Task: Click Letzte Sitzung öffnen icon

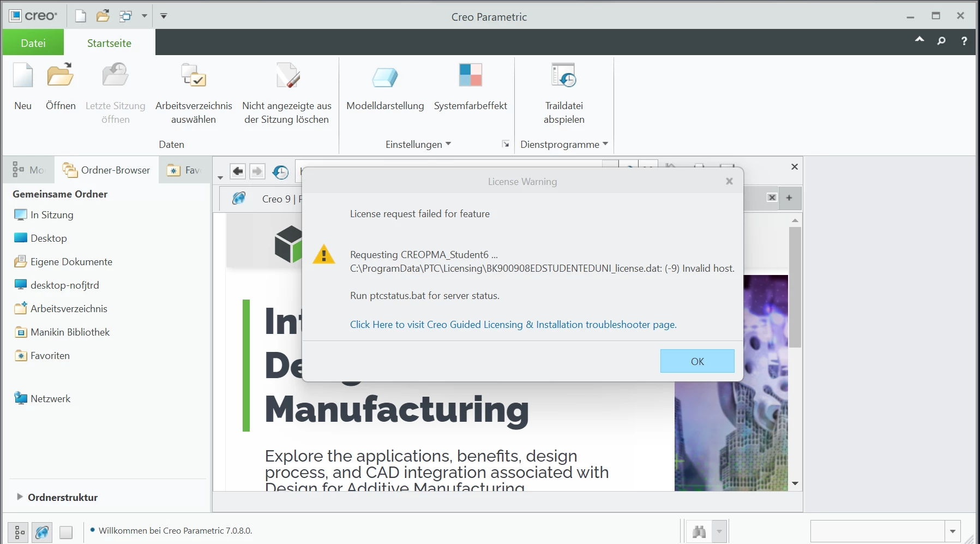Action: coord(115,75)
